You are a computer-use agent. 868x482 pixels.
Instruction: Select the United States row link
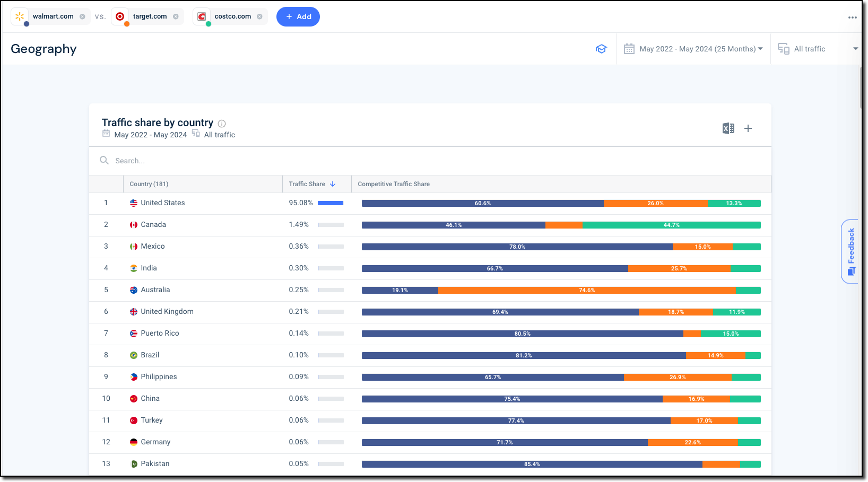tap(163, 203)
